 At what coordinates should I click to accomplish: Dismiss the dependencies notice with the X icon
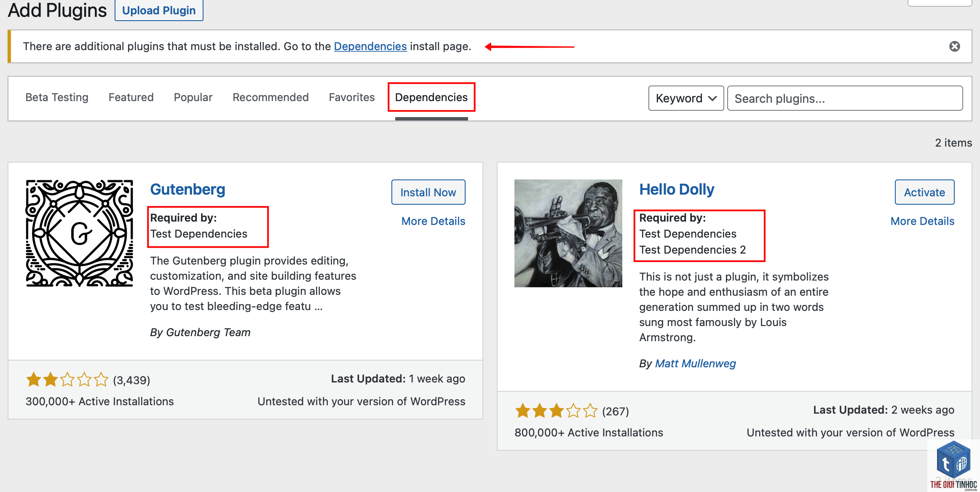click(x=954, y=46)
